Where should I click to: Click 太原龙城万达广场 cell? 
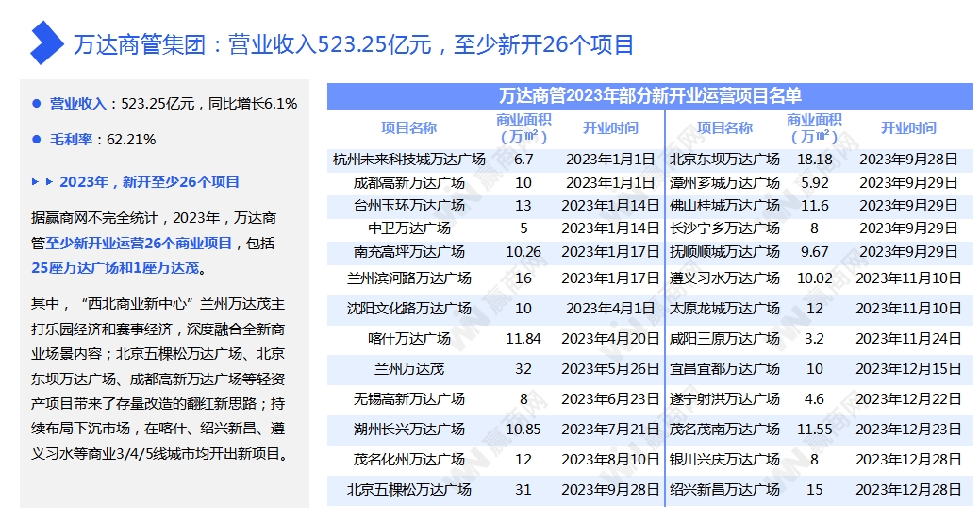725,309
